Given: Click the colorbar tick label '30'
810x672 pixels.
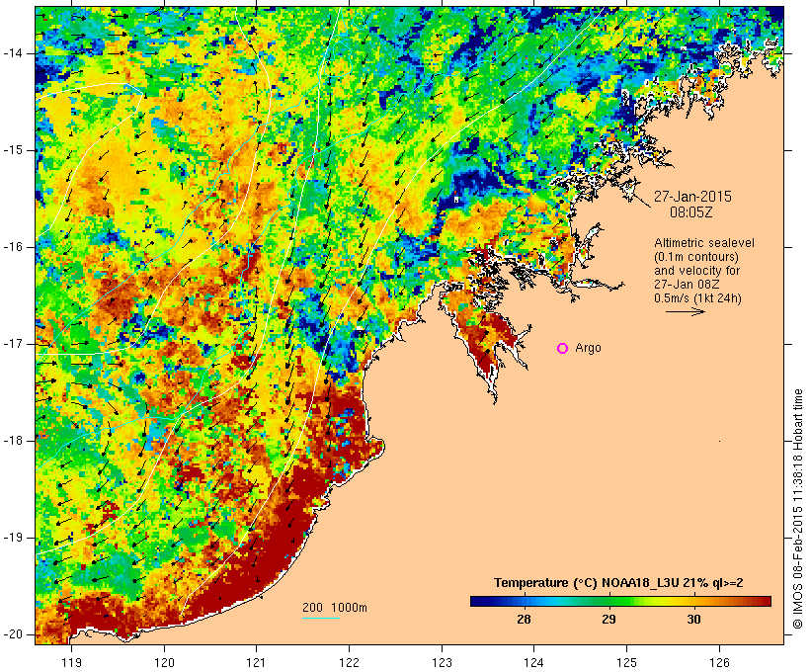Looking at the screenshot, I should [x=694, y=620].
